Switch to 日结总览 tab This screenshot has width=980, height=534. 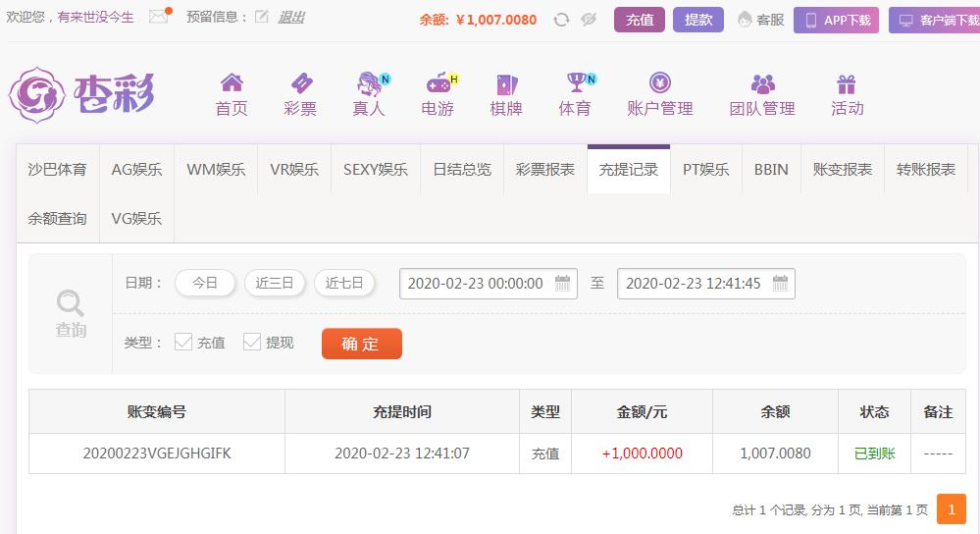point(462,170)
